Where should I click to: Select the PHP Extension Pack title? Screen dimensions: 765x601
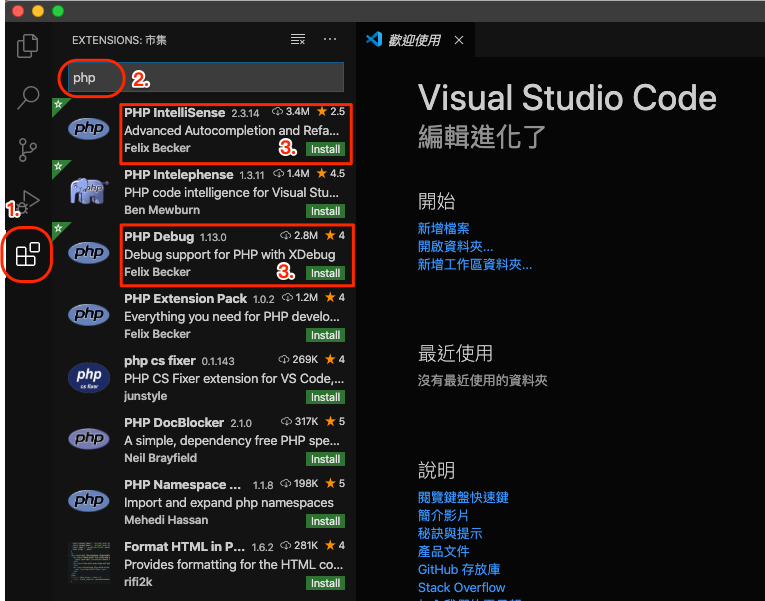click(185, 299)
